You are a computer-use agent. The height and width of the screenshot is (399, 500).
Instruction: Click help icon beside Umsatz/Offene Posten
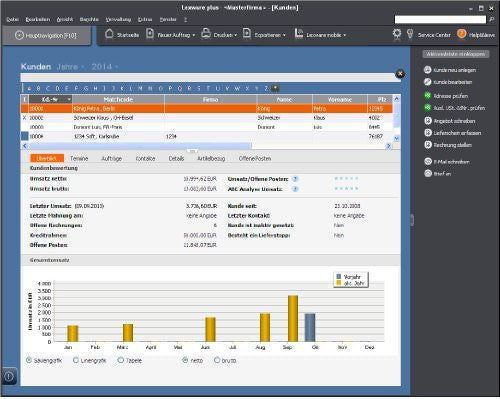tap(295, 179)
